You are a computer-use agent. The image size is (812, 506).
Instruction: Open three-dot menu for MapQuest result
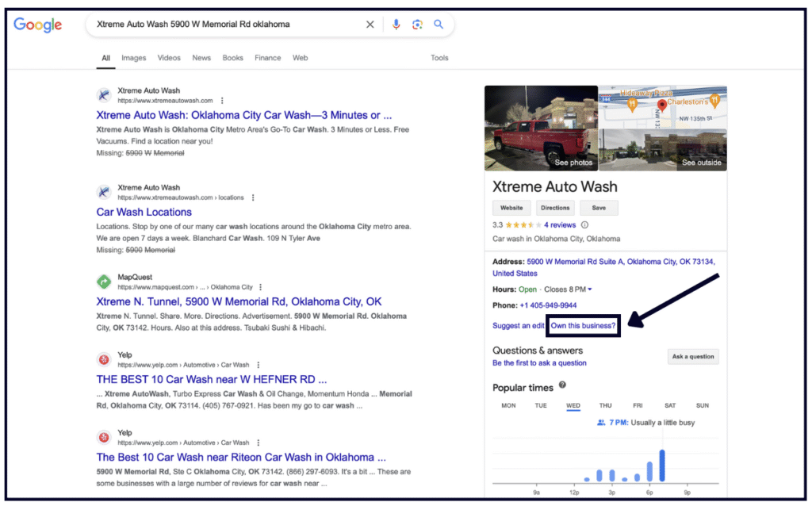tap(260, 287)
